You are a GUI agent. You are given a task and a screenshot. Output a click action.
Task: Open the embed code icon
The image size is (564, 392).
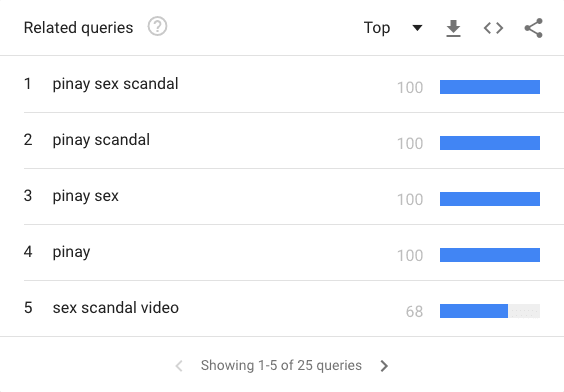pos(493,28)
